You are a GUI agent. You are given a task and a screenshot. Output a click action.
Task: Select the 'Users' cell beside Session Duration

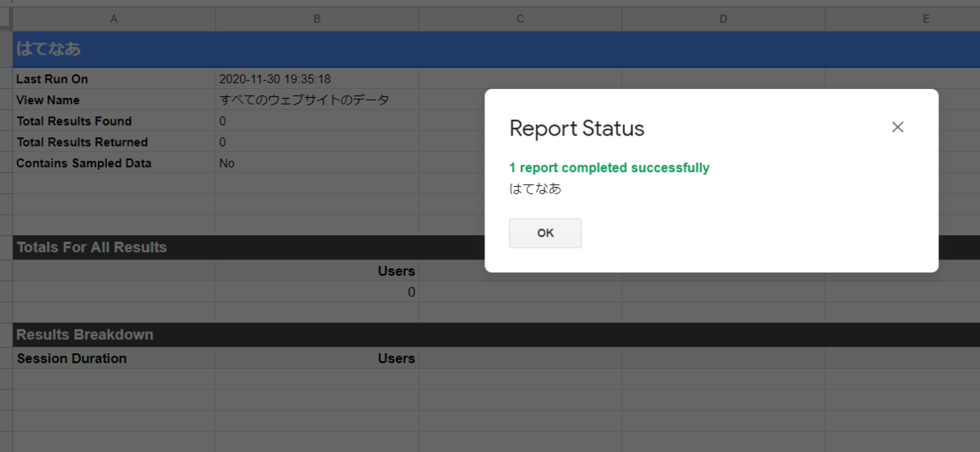(x=317, y=358)
